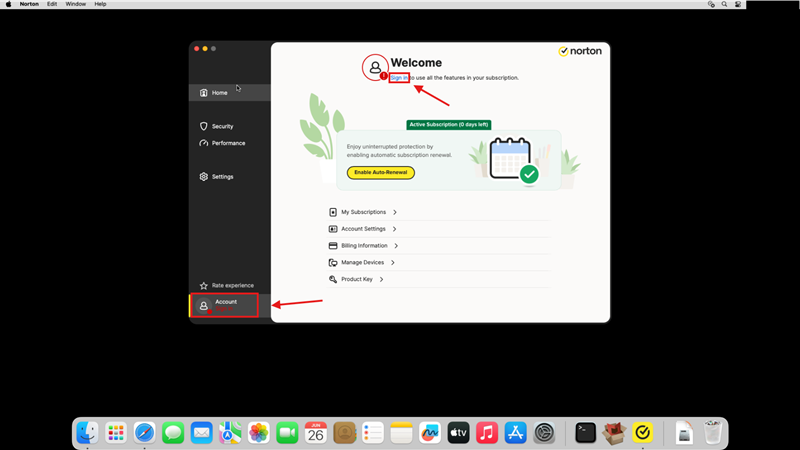Viewport: 800px width, 450px height.
Task: Click the Rate experience star icon
Action: (204, 286)
